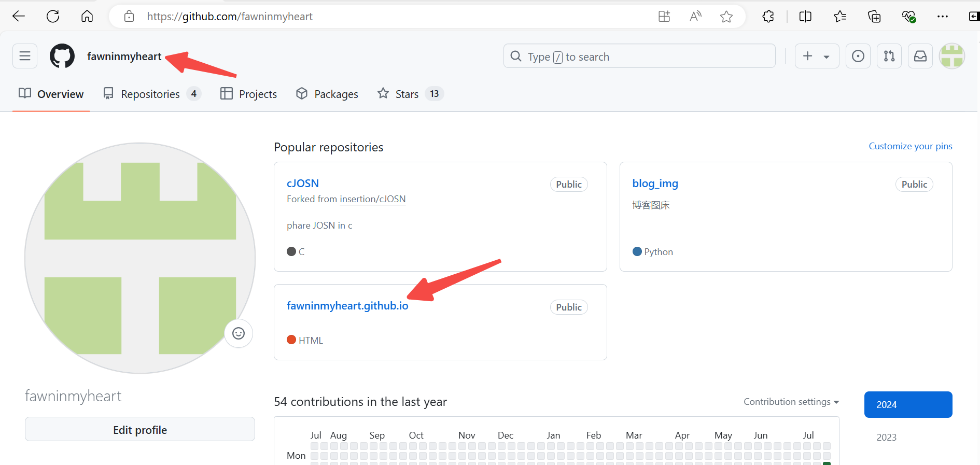This screenshot has width=980, height=465.
Task: Switch to the Overview tab
Action: coord(51,94)
